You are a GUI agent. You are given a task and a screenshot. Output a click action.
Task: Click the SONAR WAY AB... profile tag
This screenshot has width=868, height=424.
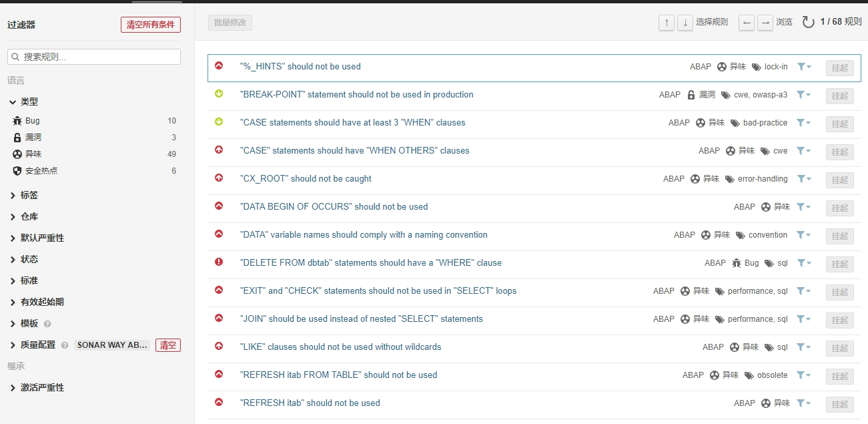click(112, 345)
